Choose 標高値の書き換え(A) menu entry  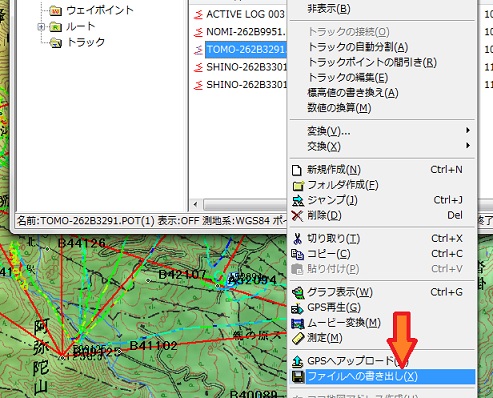point(353,93)
